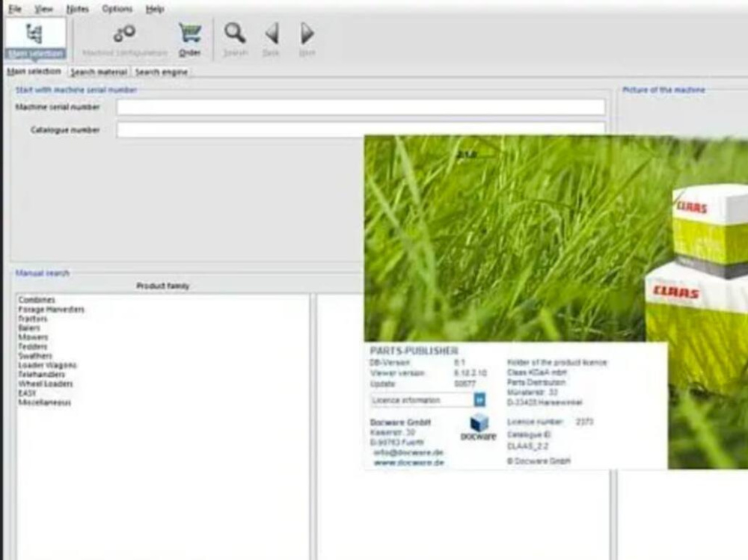748x560 pixels.
Task: Open the info@docware.de email link
Action: (x=408, y=452)
